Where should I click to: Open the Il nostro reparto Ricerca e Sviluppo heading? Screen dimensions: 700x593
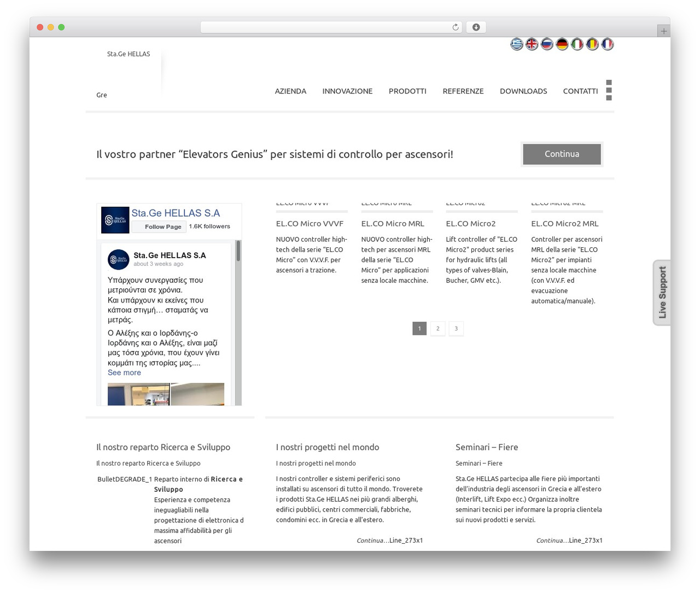[163, 447]
